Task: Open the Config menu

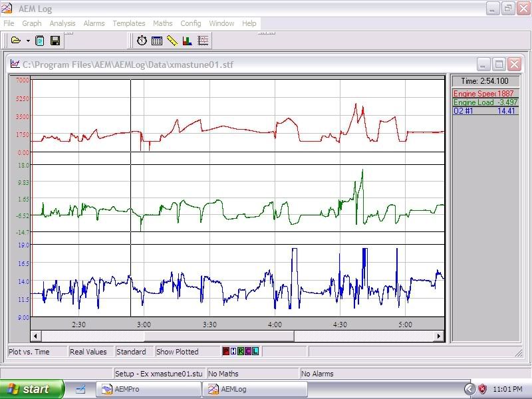Action: click(191, 23)
